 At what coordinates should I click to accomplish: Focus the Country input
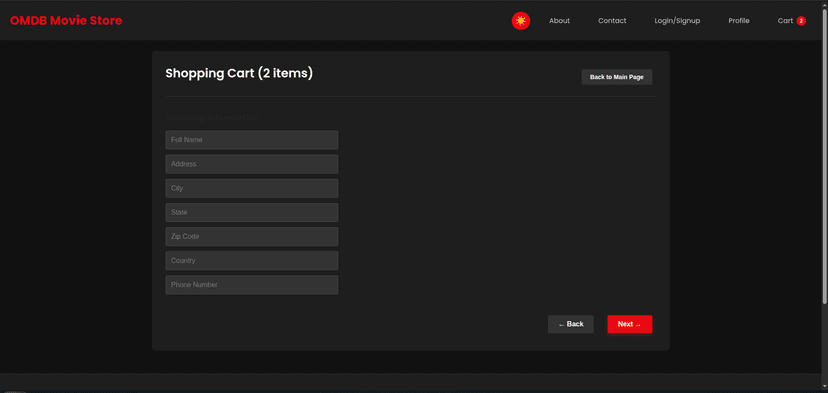(x=252, y=260)
